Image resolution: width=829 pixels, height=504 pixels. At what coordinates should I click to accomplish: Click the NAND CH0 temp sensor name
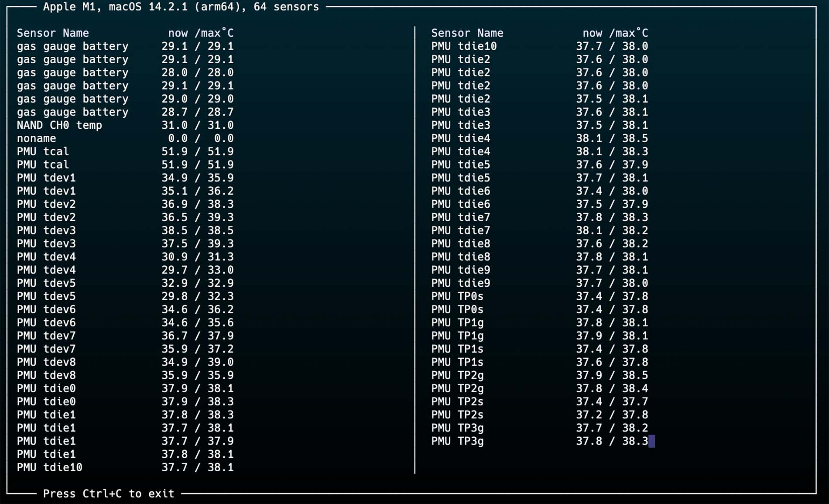(x=59, y=125)
